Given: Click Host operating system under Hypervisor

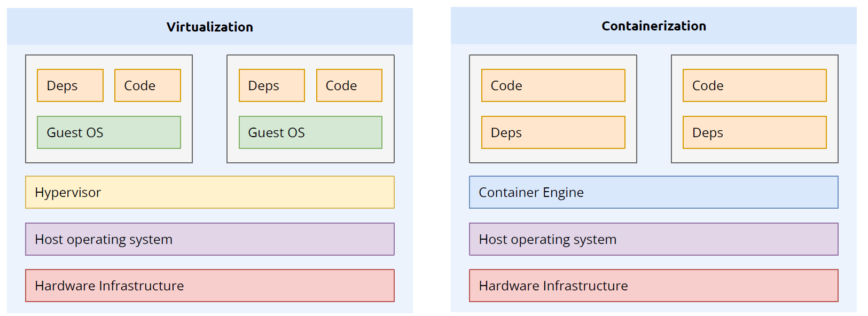Looking at the screenshot, I should pyautogui.click(x=209, y=239).
